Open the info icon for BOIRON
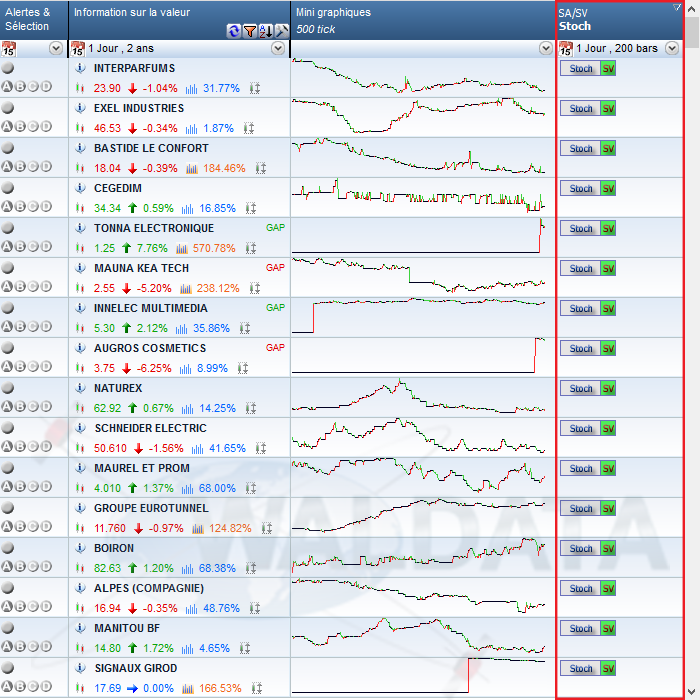 [x=80, y=548]
